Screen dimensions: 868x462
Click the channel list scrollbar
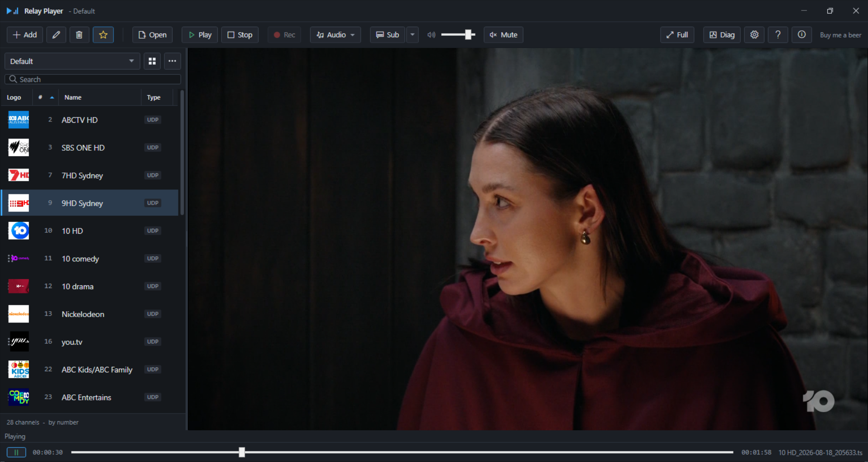pos(182,153)
